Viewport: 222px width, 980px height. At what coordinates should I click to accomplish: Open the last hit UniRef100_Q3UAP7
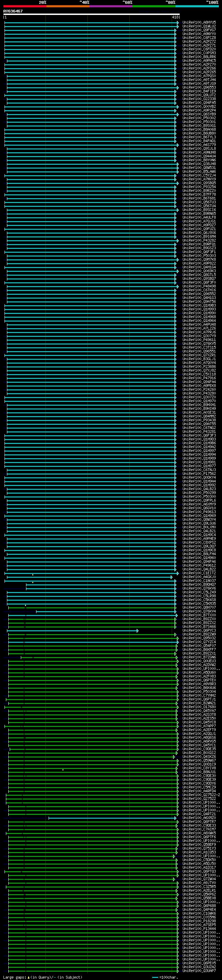(199, 971)
